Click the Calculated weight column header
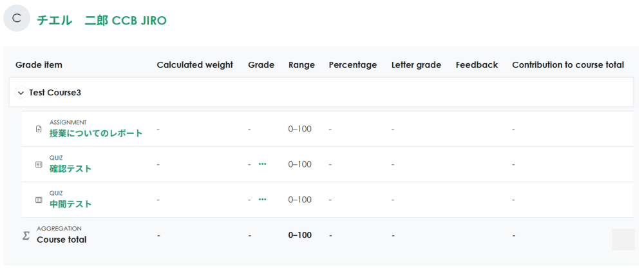This screenshot has height=275, width=644. (194, 65)
